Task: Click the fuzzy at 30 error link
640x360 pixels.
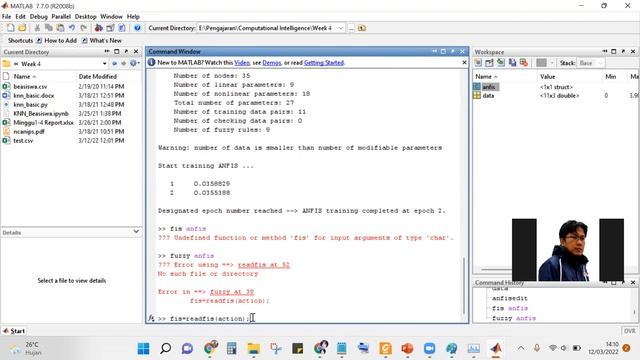Action: (x=232, y=291)
